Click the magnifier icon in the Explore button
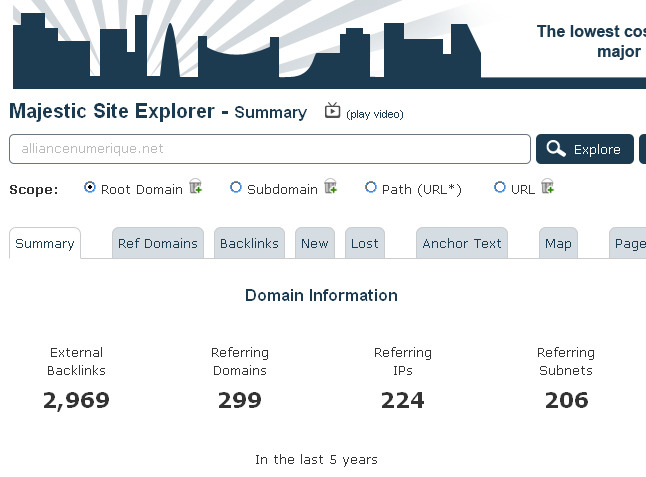The width and height of the screenshot is (646, 477). [556, 149]
